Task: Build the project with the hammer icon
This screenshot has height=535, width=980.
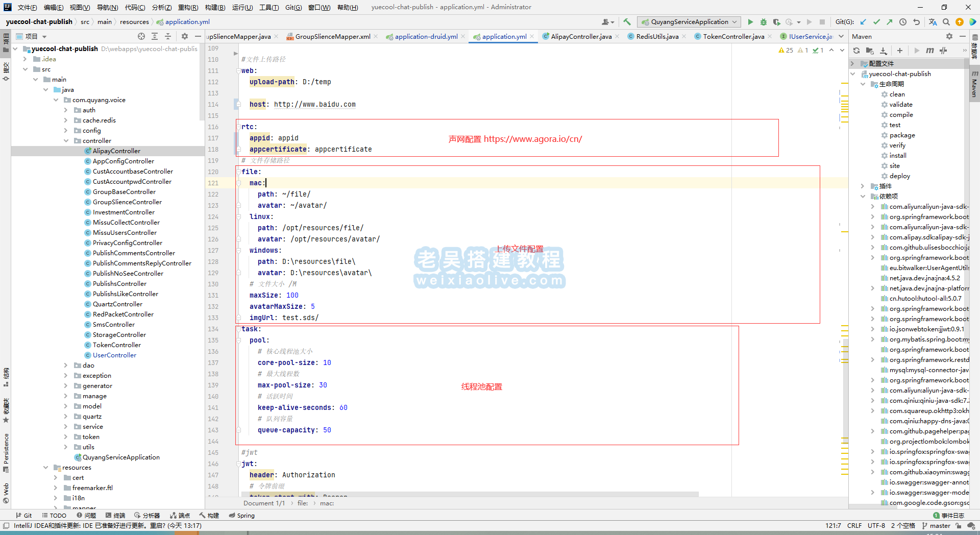Action: (627, 22)
